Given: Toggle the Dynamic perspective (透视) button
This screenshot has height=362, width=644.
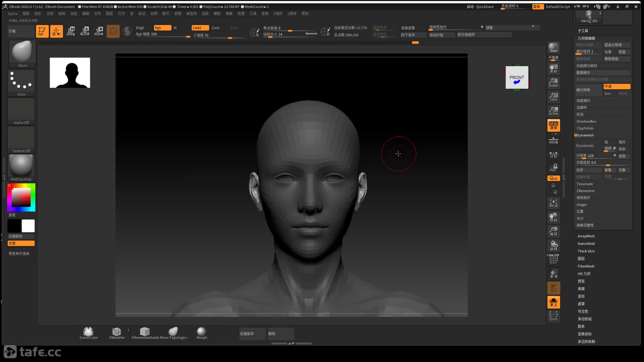Looking at the screenshot, I should coord(553,125).
